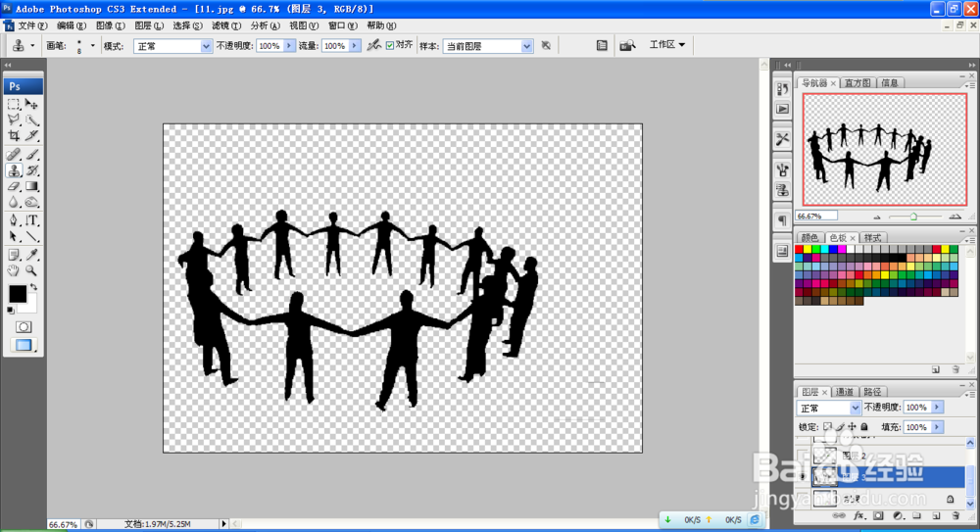Toggle lock position
Image resolution: width=980 pixels, height=532 pixels.
tap(852, 427)
